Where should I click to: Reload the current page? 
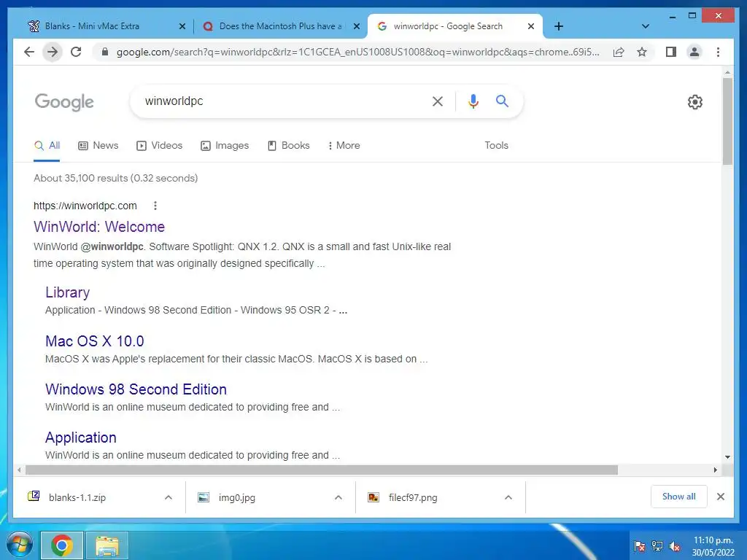pos(76,52)
